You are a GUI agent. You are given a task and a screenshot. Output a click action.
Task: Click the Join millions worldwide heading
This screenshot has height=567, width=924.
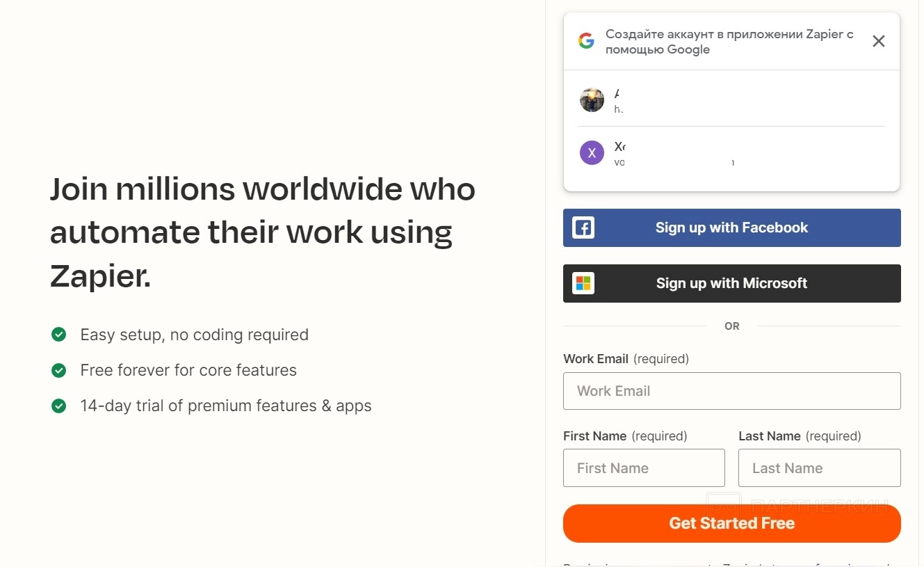click(x=262, y=232)
